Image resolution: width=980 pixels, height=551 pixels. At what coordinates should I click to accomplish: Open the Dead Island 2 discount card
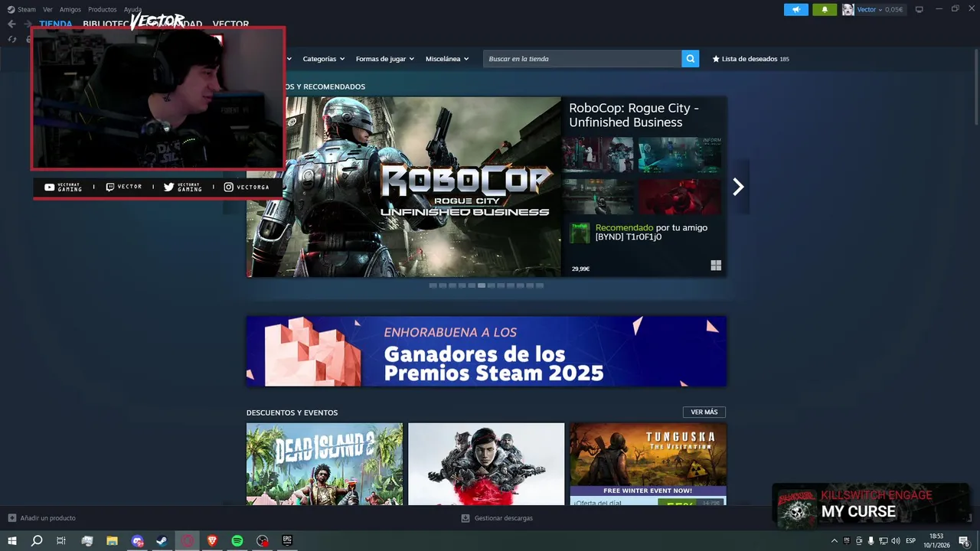click(x=325, y=464)
